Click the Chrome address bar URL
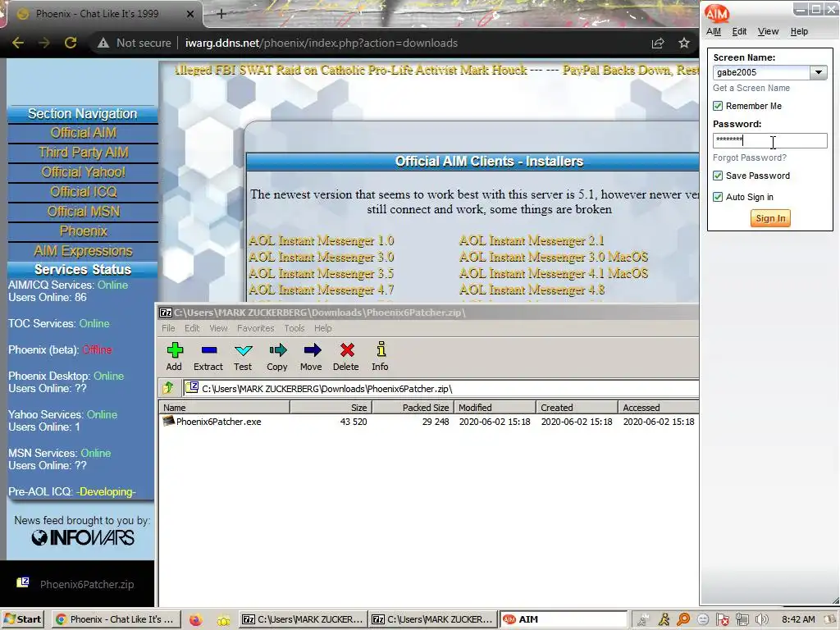The width and height of the screenshot is (840, 630). (322, 43)
